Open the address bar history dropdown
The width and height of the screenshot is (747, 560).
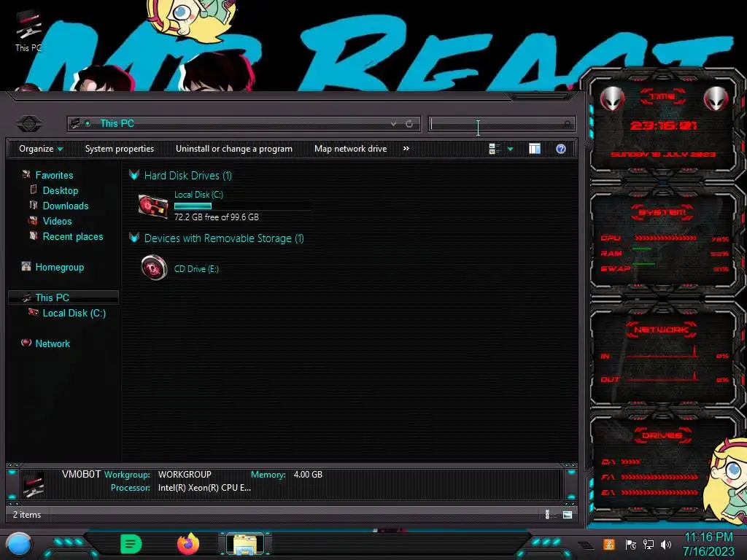coord(393,124)
